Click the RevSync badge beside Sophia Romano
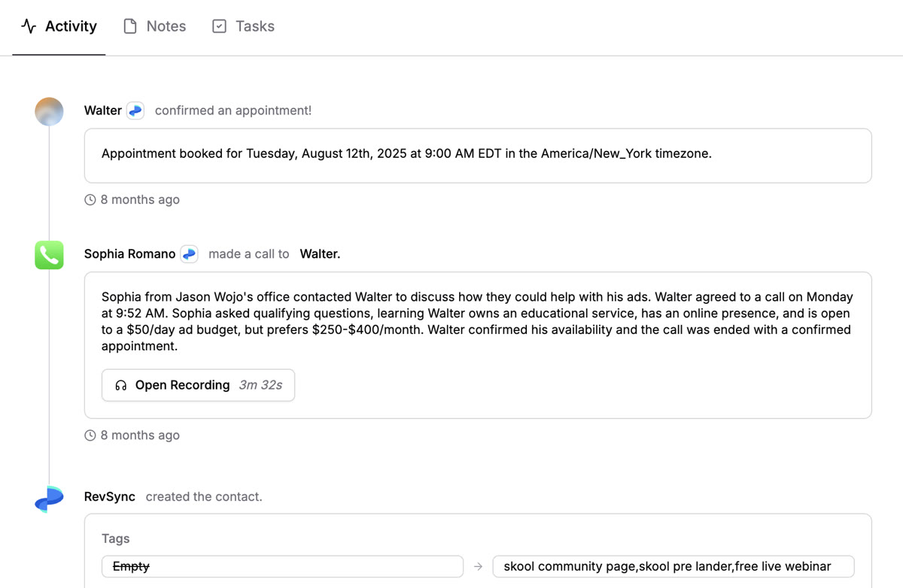 (189, 253)
